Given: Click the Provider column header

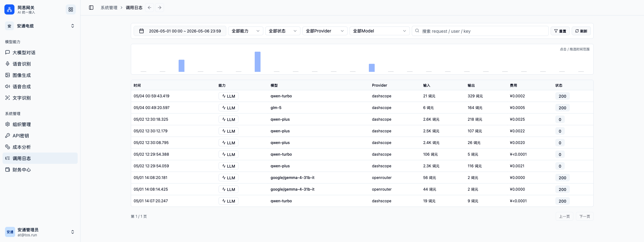Looking at the screenshot, I should pyautogui.click(x=380, y=85).
